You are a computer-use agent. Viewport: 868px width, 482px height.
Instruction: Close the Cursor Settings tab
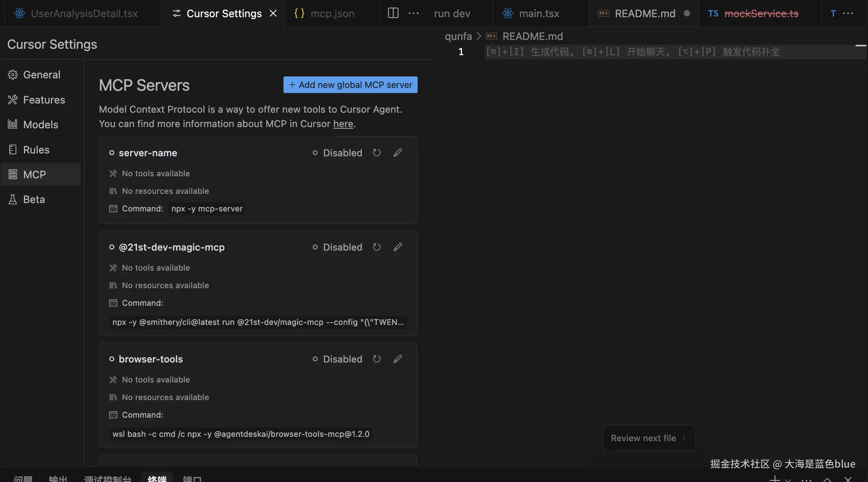point(273,14)
